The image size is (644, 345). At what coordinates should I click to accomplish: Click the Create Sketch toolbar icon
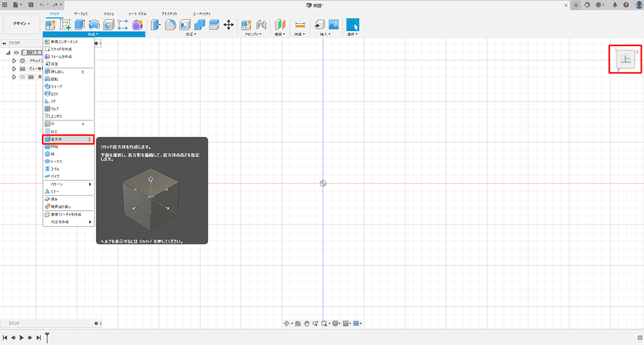[65, 25]
